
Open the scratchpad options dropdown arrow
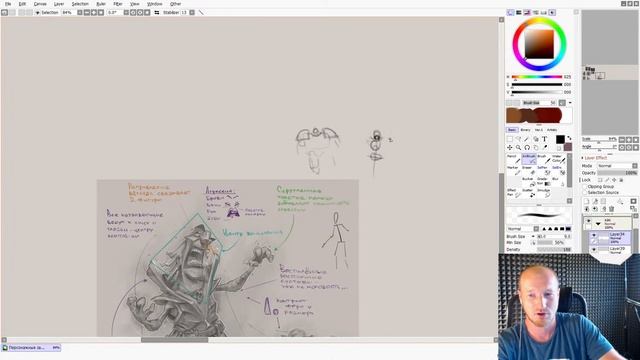(x=570, y=103)
